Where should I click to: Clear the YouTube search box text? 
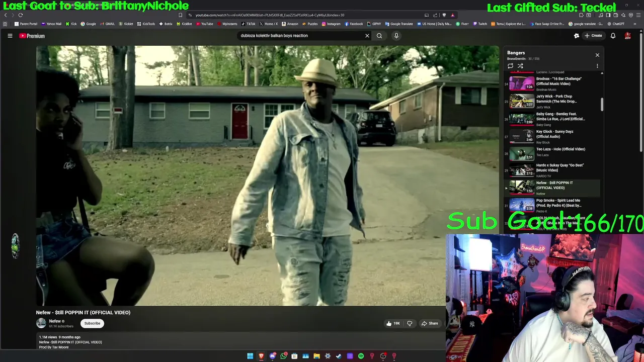pos(367,36)
